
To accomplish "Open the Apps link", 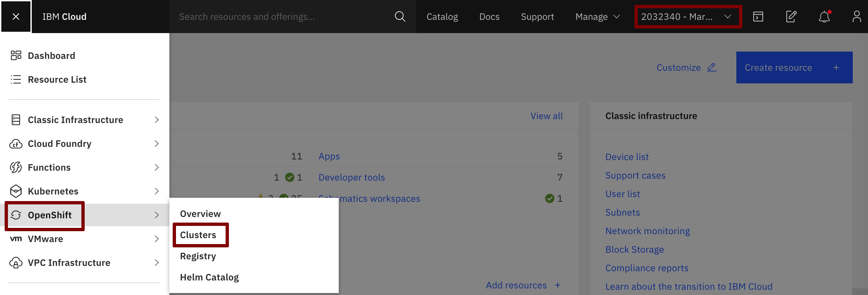I will coord(329,156).
